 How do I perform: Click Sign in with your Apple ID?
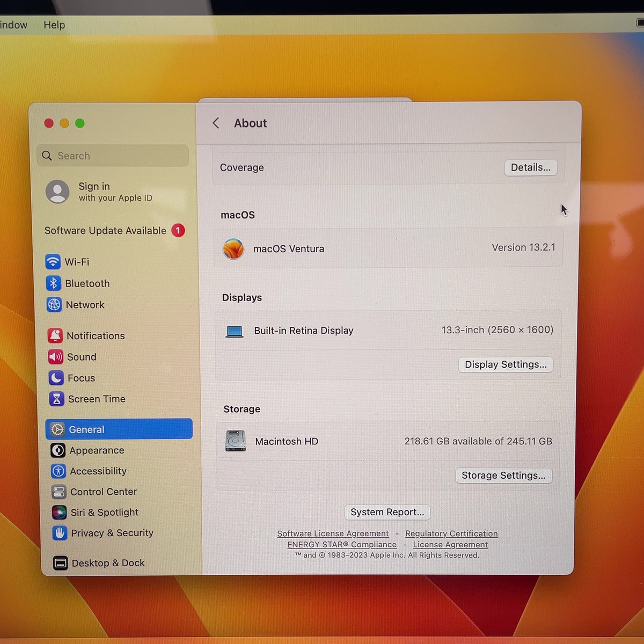pos(115,192)
